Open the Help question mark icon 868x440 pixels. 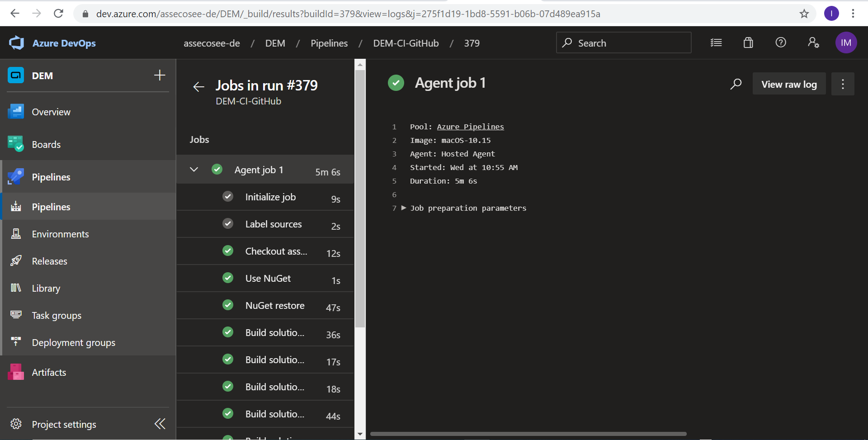click(781, 43)
